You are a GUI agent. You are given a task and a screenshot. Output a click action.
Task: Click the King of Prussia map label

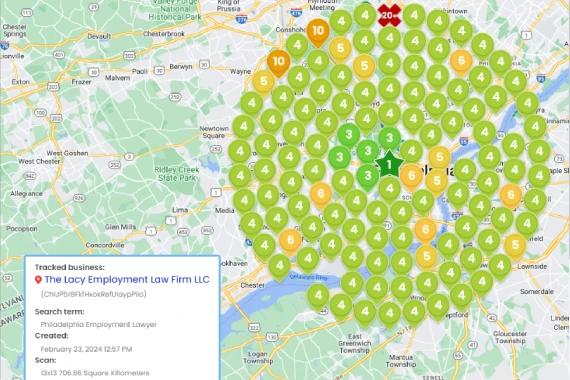[229, 5]
